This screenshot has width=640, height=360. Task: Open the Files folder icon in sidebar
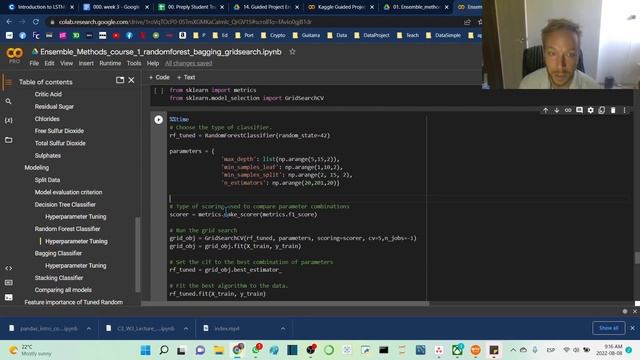coord(9,140)
